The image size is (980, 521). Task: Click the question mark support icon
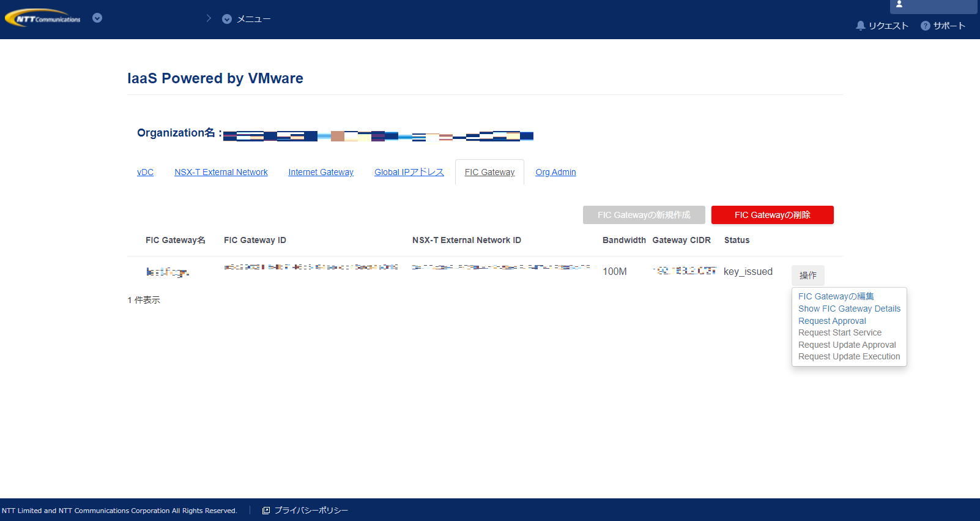point(926,26)
